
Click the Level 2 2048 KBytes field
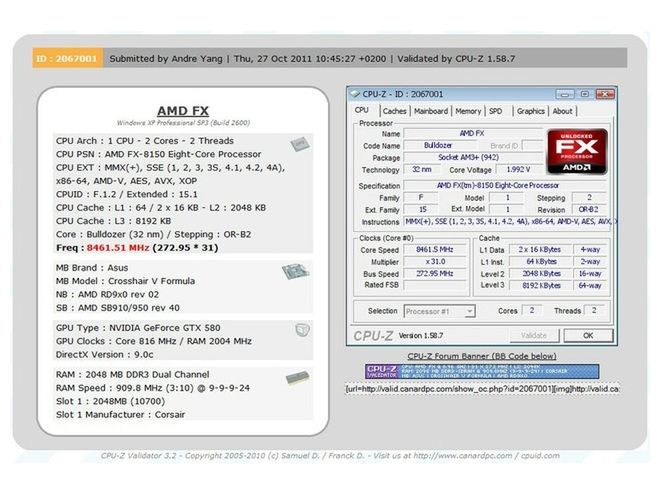click(540, 274)
